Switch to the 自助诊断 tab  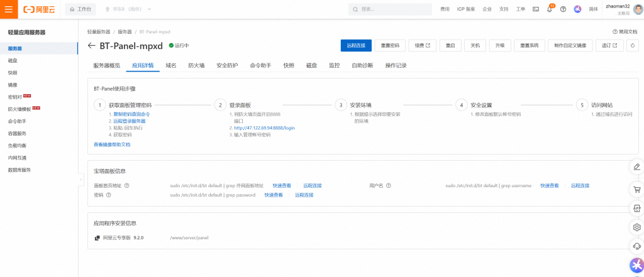click(363, 66)
